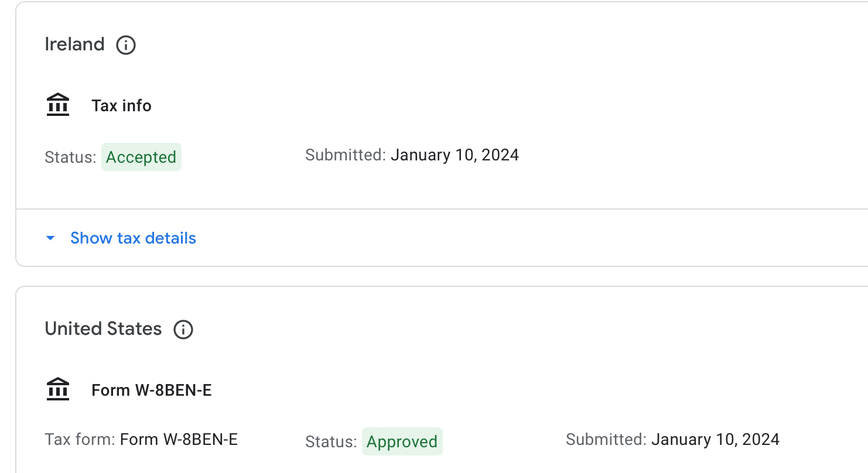868x473 pixels.
Task: Click the Submitted: label in Ireland card
Action: tap(346, 155)
